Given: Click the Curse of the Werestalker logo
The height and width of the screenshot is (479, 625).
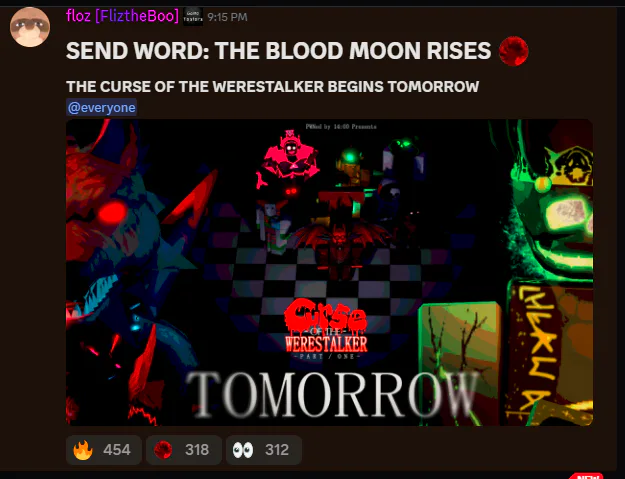Looking at the screenshot, I should click(326, 330).
